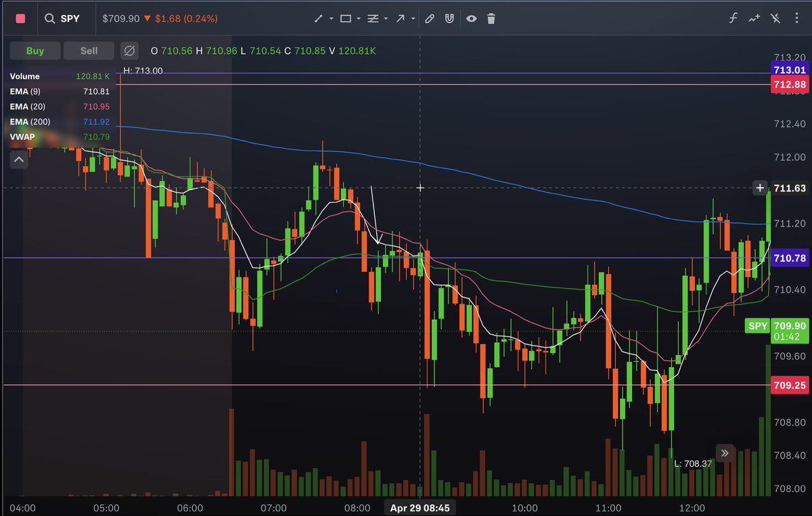Viewport: 812px width, 516px height.
Task: Toggle drawings visibility with eye icon
Action: (471, 19)
